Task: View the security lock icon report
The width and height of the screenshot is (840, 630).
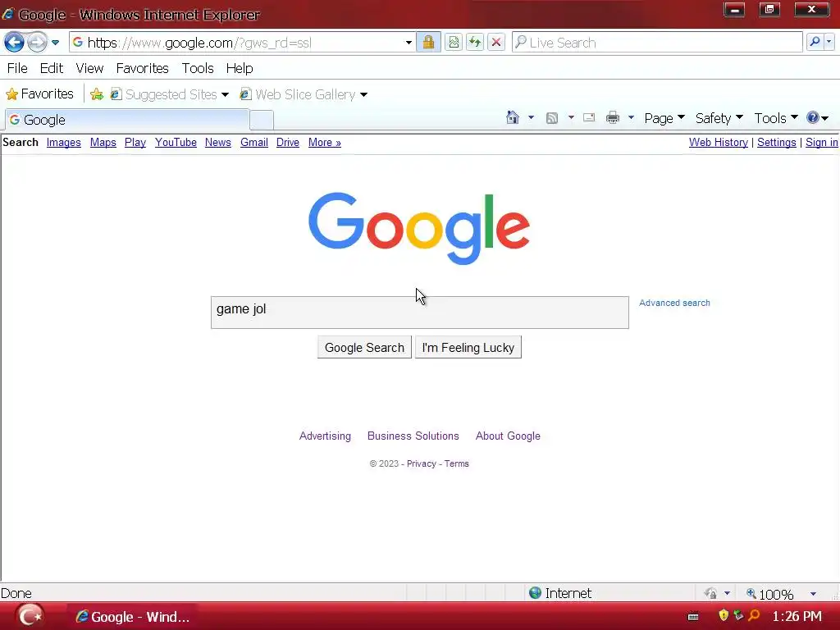Action: 428,43
